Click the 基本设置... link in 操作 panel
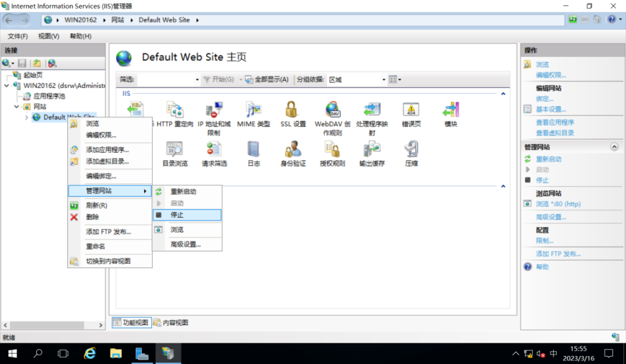The image size is (626, 364). pyautogui.click(x=551, y=109)
